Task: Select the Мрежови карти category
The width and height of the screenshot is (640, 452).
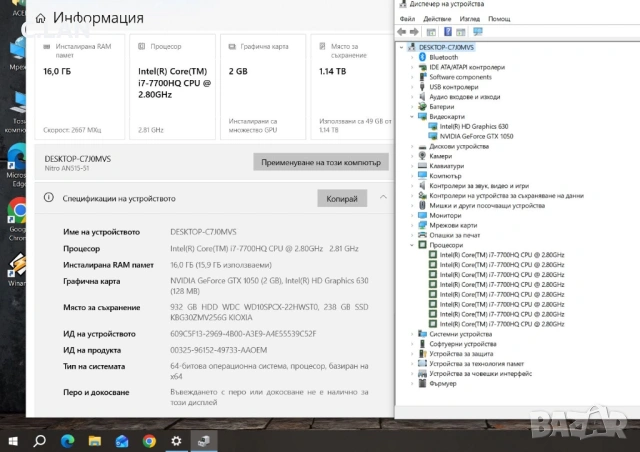Action: click(x=453, y=225)
